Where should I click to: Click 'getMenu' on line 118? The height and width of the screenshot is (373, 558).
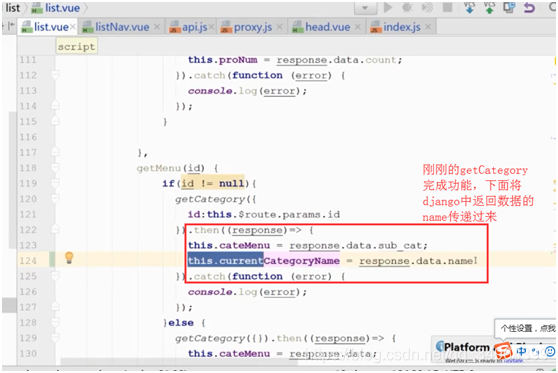click(158, 168)
